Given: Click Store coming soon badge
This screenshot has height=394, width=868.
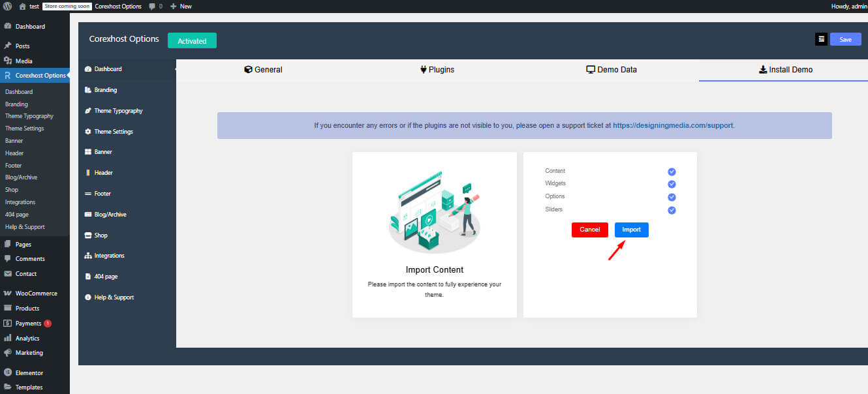Looking at the screenshot, I should [x=67, y=6].
